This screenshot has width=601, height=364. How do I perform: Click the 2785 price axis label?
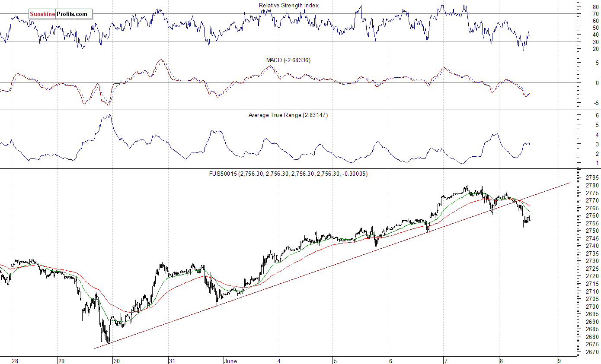592,178
